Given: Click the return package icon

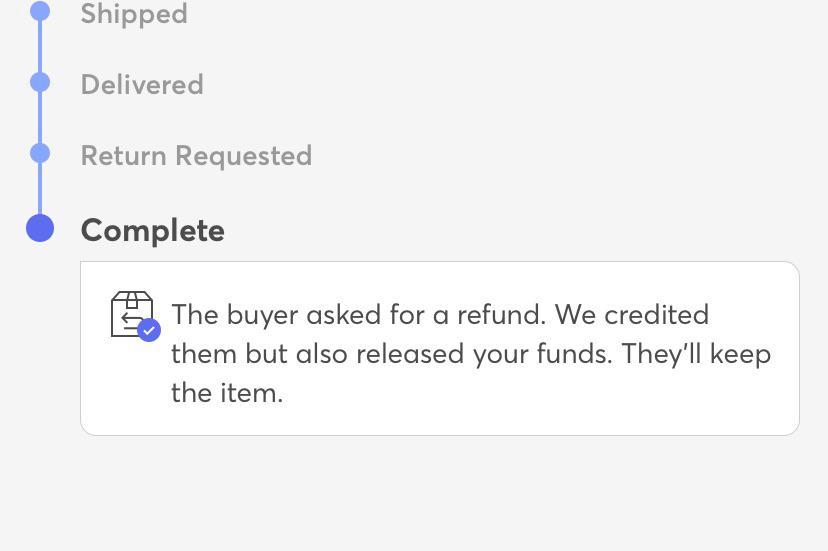Looking at the screenshot, I should [130, 313].
